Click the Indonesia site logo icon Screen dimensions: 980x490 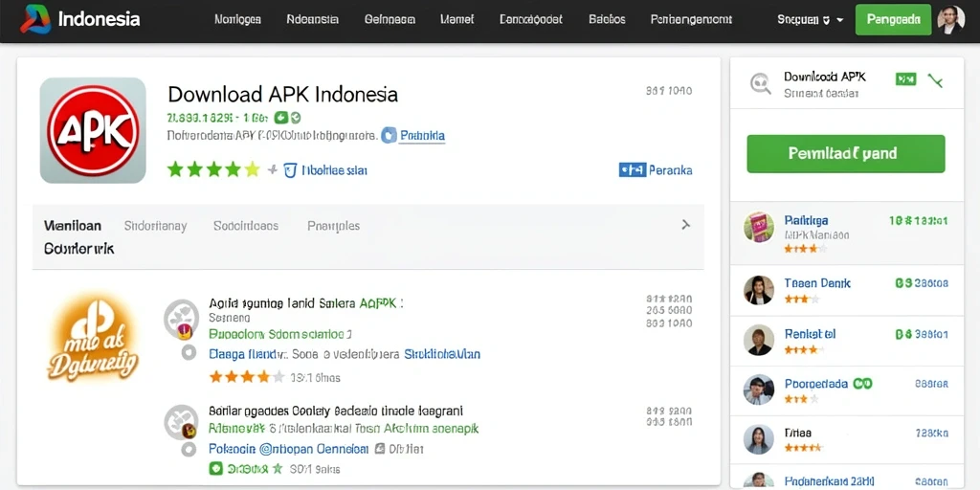[35, 19]
